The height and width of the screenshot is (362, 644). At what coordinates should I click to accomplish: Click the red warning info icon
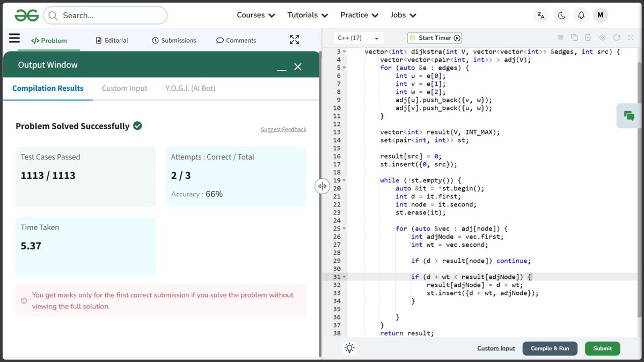[x=24, y=301]
